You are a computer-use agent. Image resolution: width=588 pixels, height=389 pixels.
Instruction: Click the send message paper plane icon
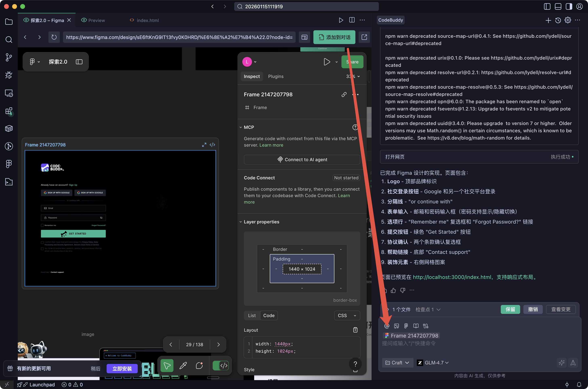pyautogui.click(x=573, y=363)
